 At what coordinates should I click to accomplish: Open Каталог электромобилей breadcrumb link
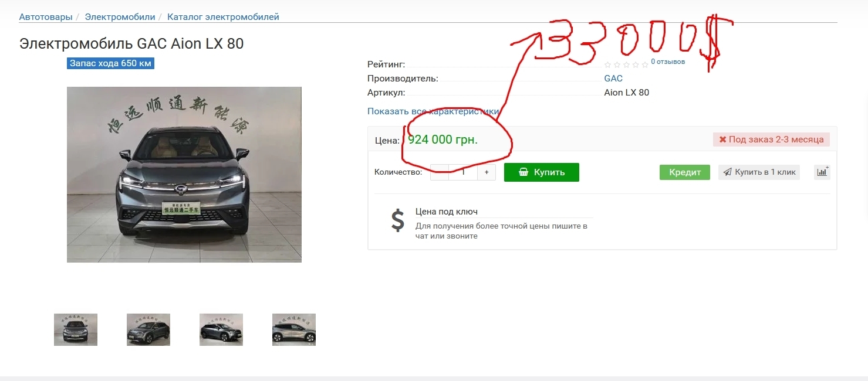coord(223,17)
